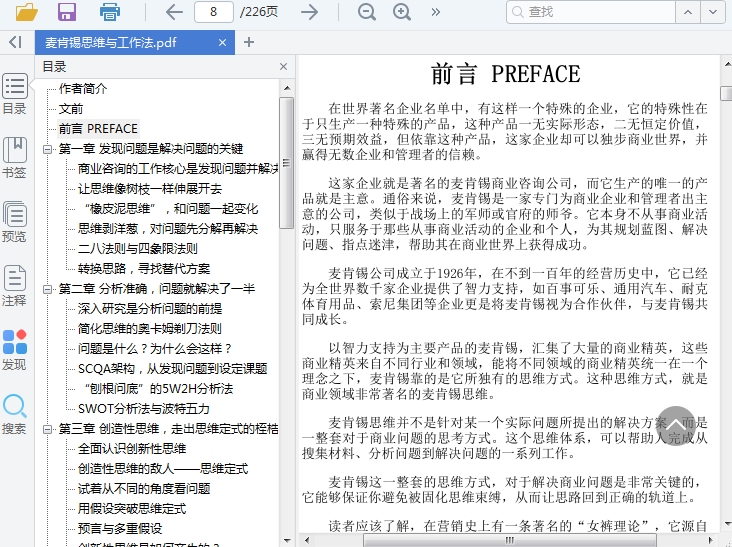Click the document horizontal scroll left arrow
This screenshot has height=547, width=732.
307,540
